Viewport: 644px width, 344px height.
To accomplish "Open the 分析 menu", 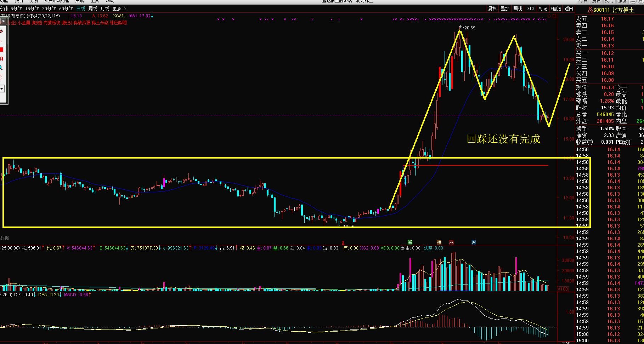I will click(x=34, y=1).
